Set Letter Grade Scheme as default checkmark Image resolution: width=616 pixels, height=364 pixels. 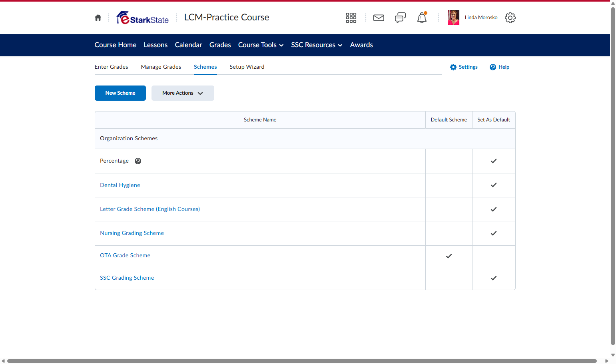point(494,209)
